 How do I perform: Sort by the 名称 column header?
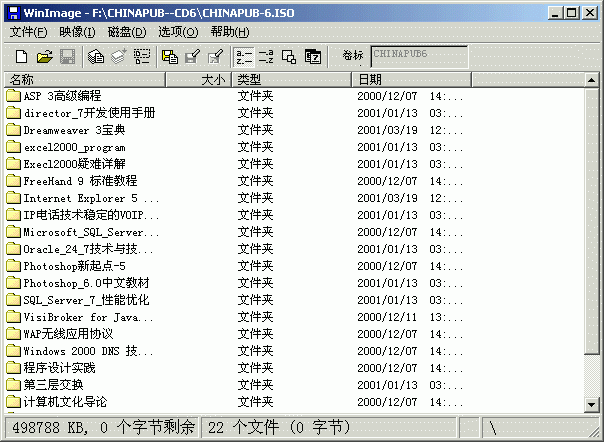coord(85,79)
